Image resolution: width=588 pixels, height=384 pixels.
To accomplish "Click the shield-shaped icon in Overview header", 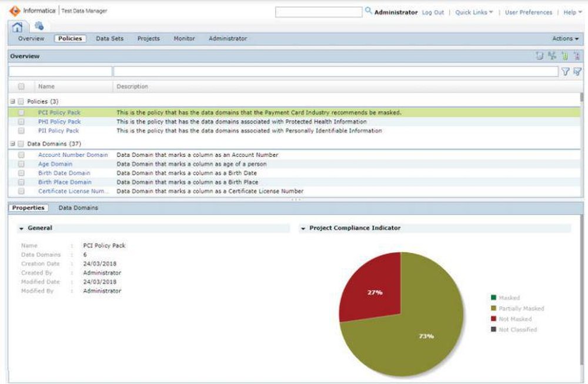I will coord(539,56).
